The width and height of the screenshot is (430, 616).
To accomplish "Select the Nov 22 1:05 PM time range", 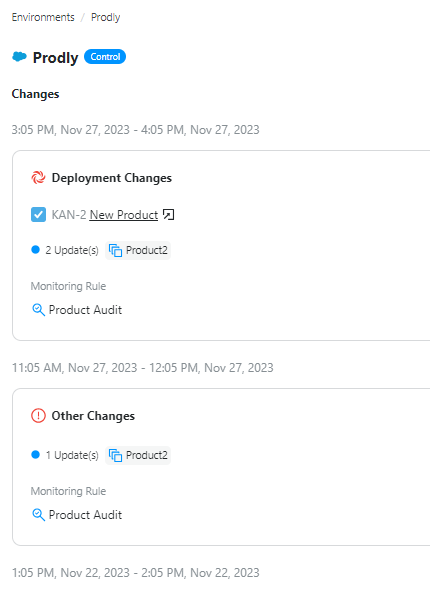I will point(136,573).
